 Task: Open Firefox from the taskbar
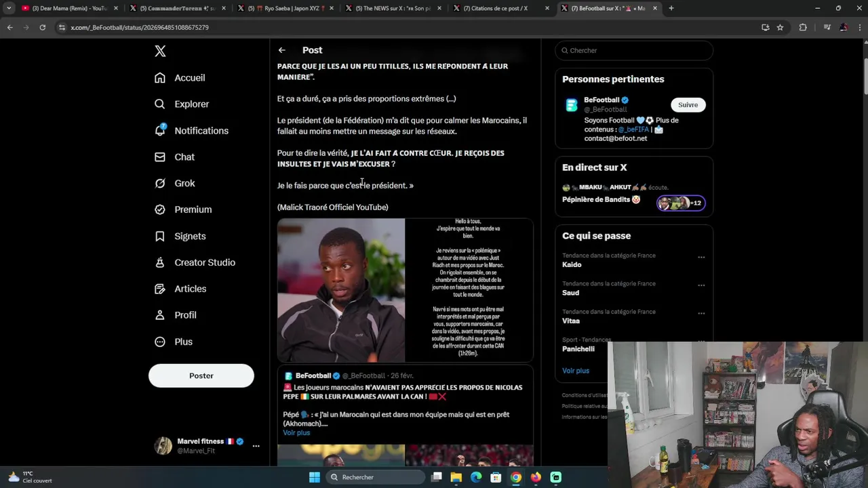(536, 477)
